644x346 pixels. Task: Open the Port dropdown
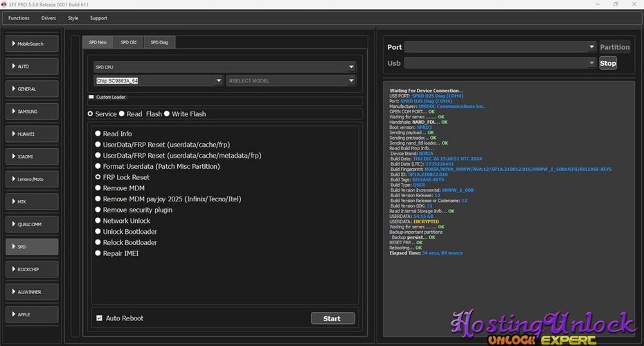(x=500, y=47)
